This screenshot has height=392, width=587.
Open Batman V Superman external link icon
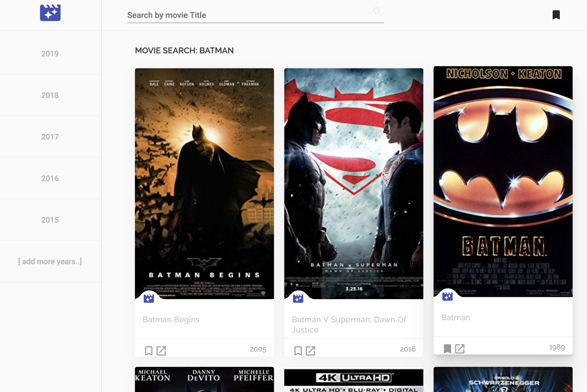pos(310,350)
